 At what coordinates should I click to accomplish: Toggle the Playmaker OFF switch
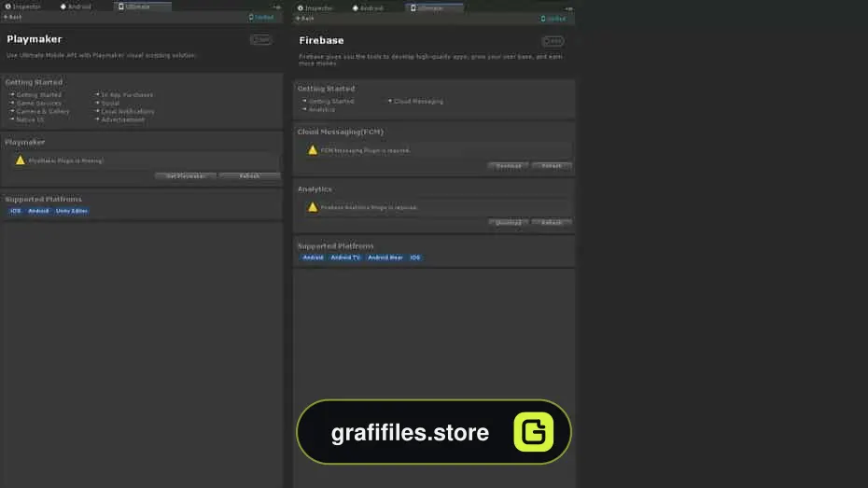coord(260,40)
